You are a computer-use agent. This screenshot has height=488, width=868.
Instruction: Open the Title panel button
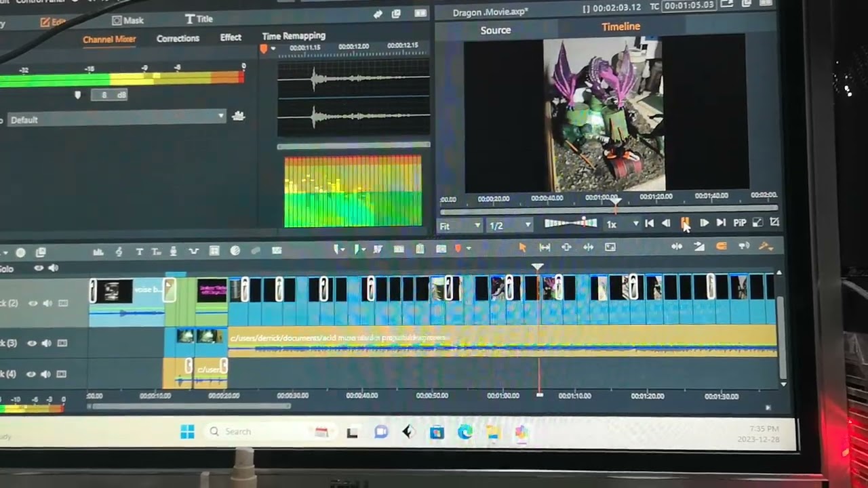pos(199,19)
